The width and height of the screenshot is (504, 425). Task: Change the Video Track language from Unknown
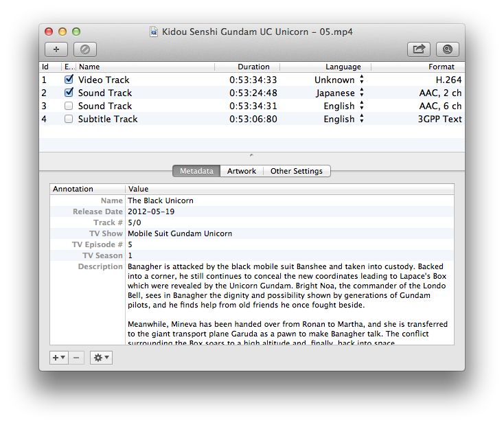[x=339, y=80]
